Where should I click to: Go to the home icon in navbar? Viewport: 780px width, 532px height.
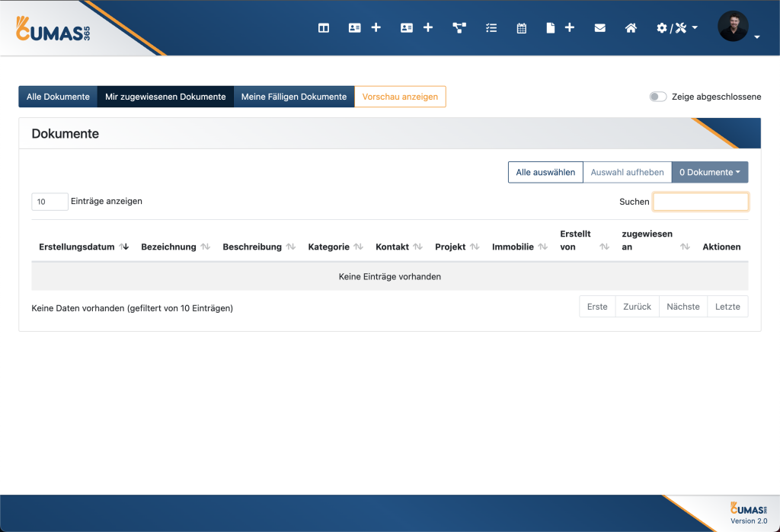tap(631, 28)
